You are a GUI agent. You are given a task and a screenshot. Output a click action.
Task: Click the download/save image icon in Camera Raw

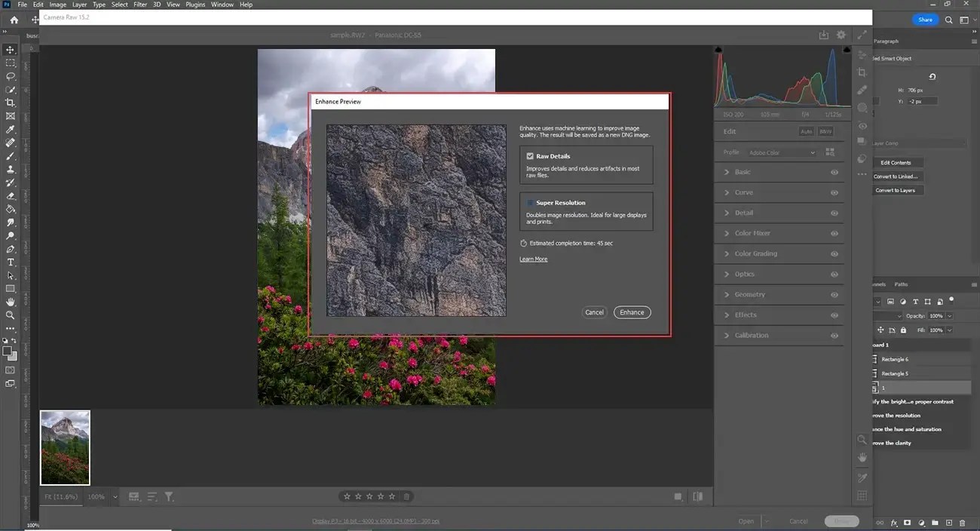point(822,35)
